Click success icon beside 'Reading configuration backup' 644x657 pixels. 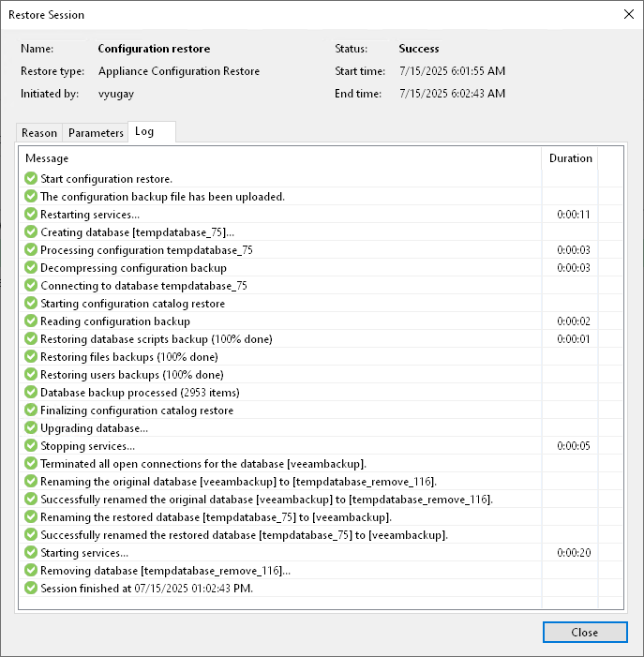coord(31,321)
